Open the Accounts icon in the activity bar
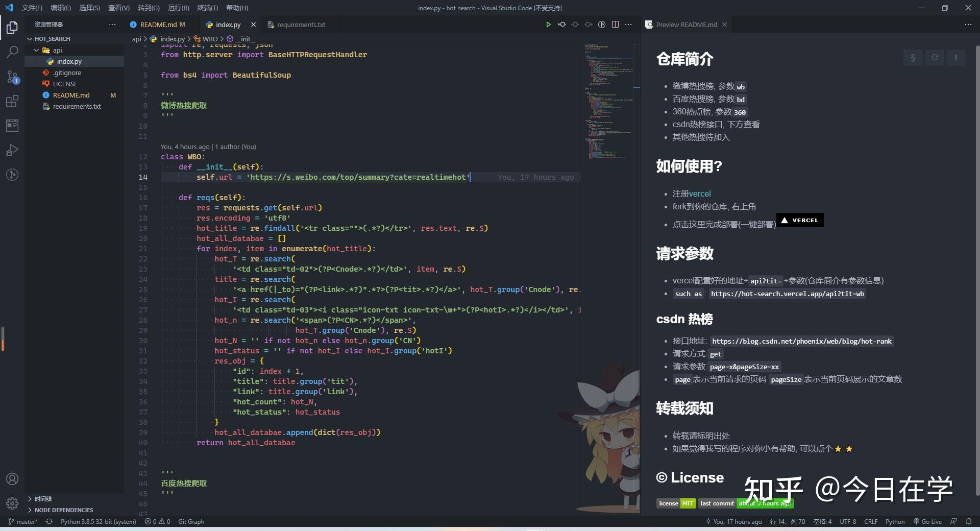This screenshot has width=980, height=531. [12, 479]
